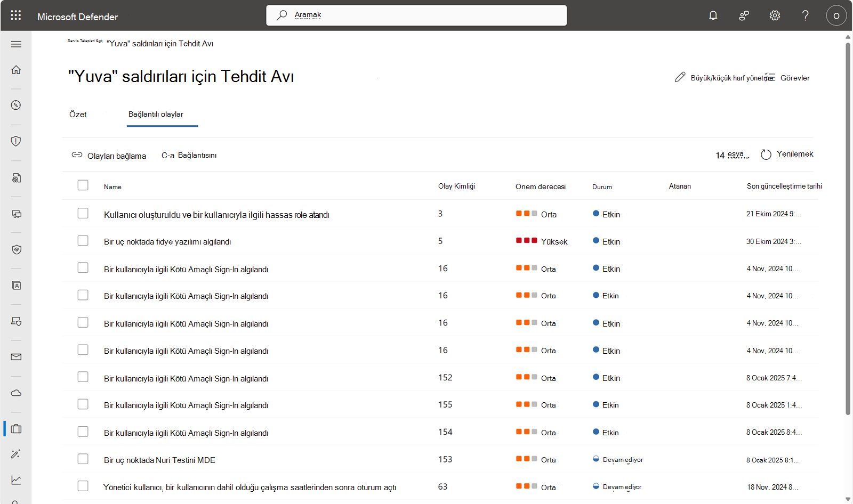
Task: Click the vertical page scrollbar
Action: (848, 228)
